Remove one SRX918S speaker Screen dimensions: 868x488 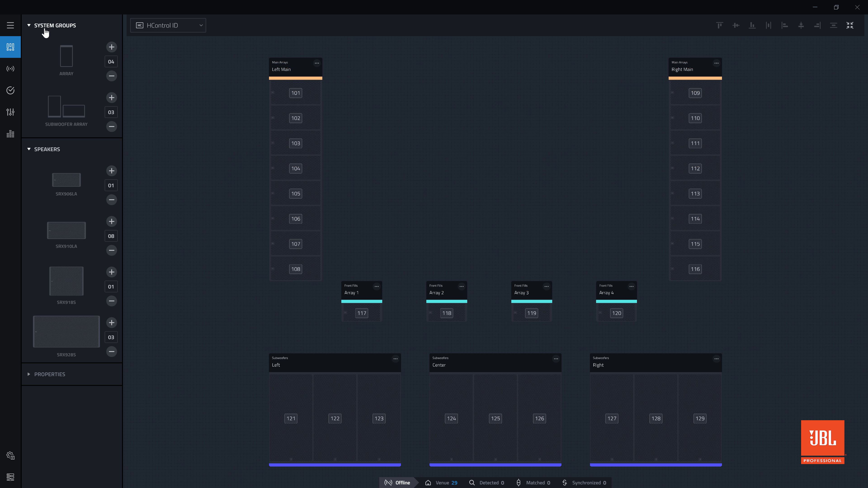click(111, 301)
